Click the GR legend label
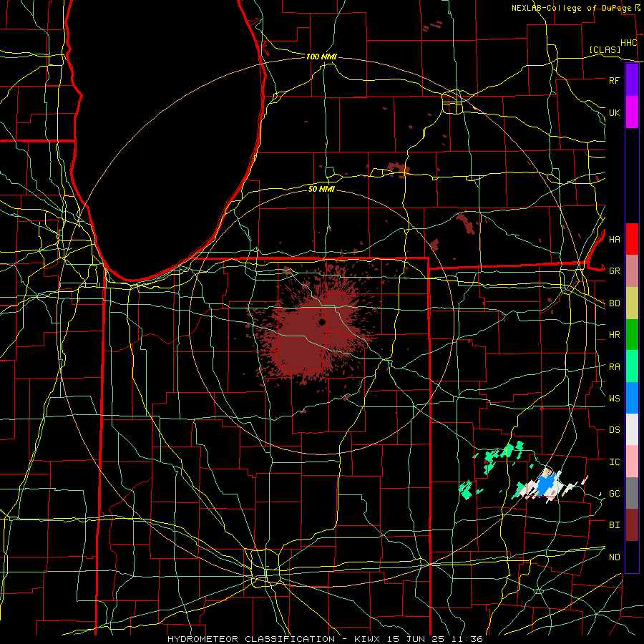Viewport: 644px width, 644px height. [614, 271]
